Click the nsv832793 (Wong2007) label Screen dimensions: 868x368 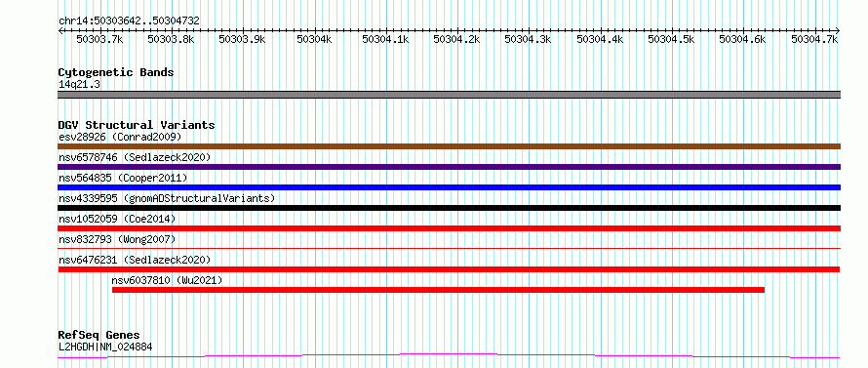click(117, 239)
